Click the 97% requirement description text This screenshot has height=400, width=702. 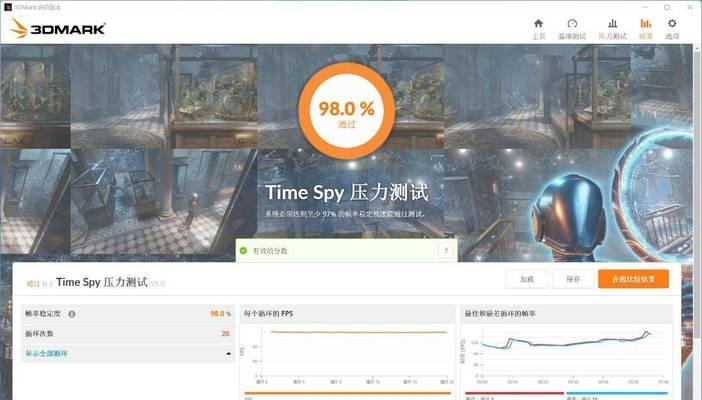(x=345, y=214)
